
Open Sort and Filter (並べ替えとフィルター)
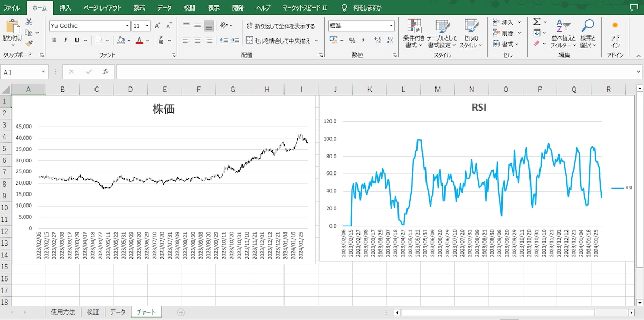click(x=563, y=34)
